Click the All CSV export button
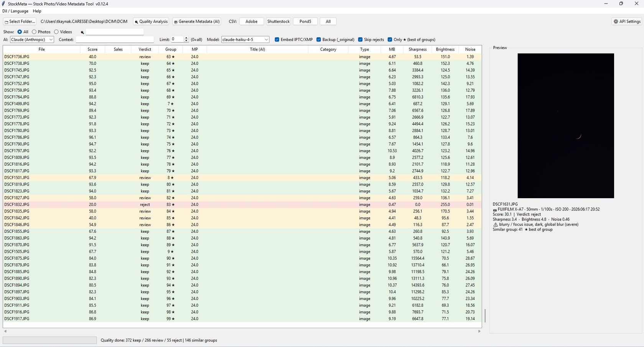The image size is (644, 347). coord(328,21)
